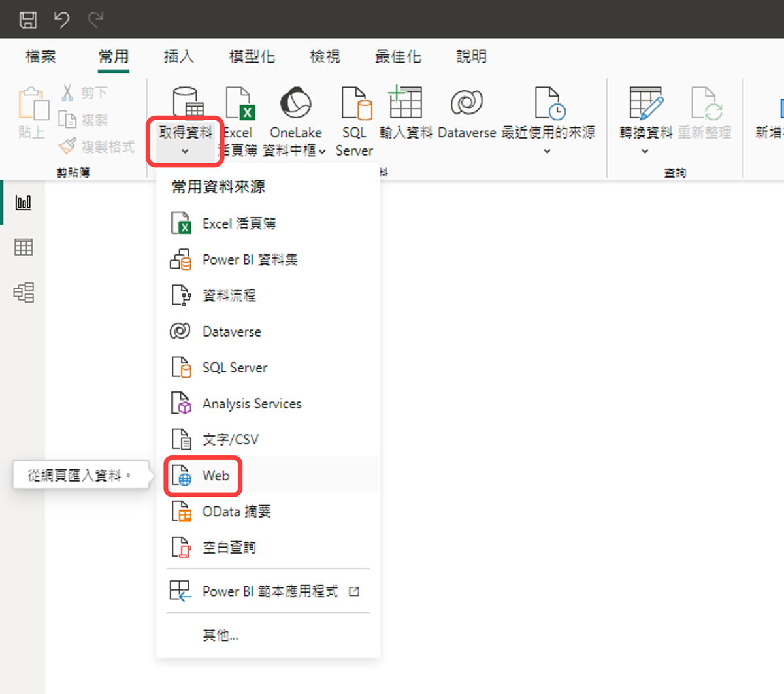This screenshot has width=784, height=694.
Task: Click 其他... at menu bottom
Action: (220, 635)
